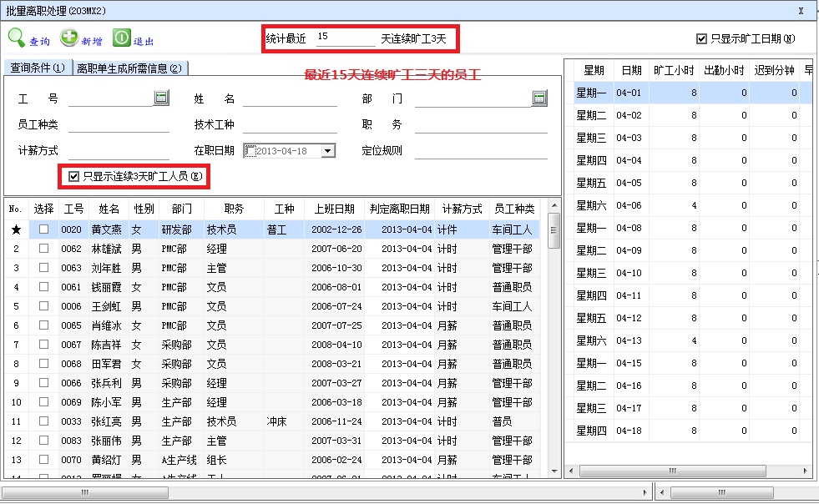
Task: Open the 部门 lookup picker icon
Action: (x=539, y=98)
